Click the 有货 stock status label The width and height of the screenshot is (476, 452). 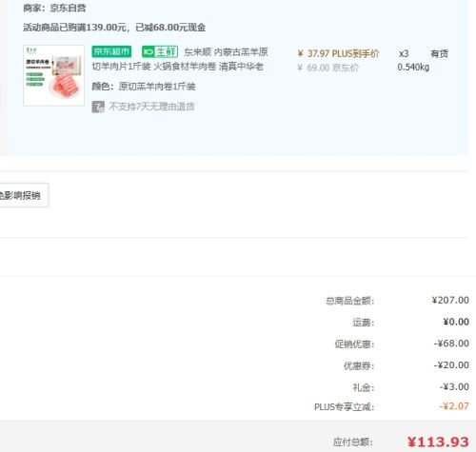click(439, 53)
